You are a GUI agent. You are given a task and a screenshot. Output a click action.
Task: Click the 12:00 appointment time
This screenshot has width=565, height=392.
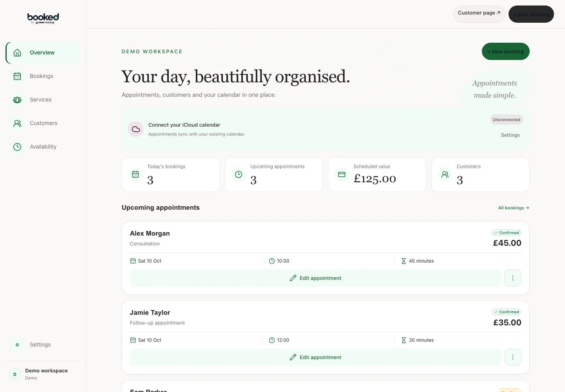[283, 340]
